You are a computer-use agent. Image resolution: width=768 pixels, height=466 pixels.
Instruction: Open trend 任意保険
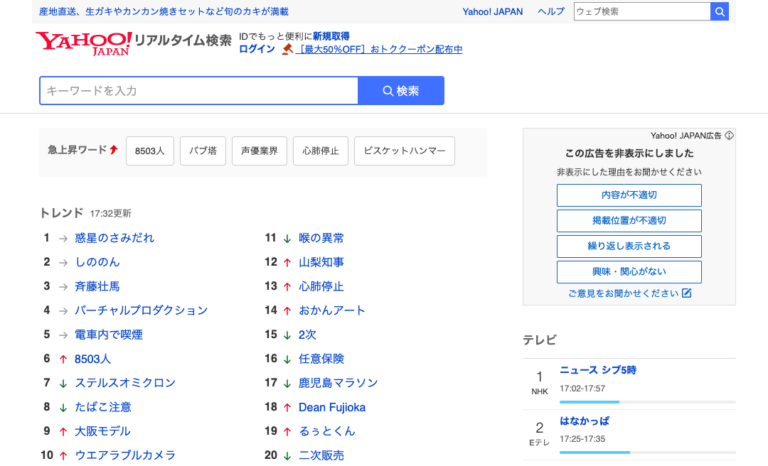(321, 359)
